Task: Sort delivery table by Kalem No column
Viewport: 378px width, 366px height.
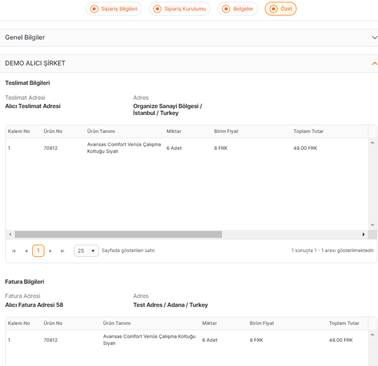Action: (19, 131)
